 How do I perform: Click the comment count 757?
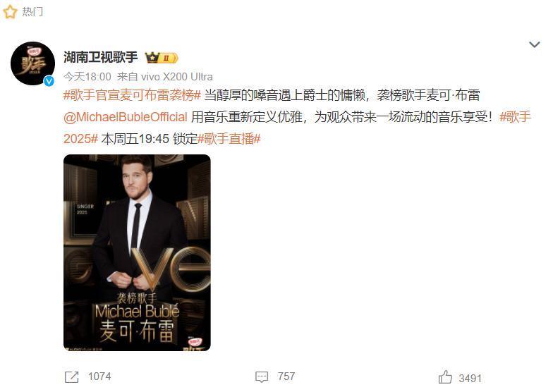pos(286,376)
